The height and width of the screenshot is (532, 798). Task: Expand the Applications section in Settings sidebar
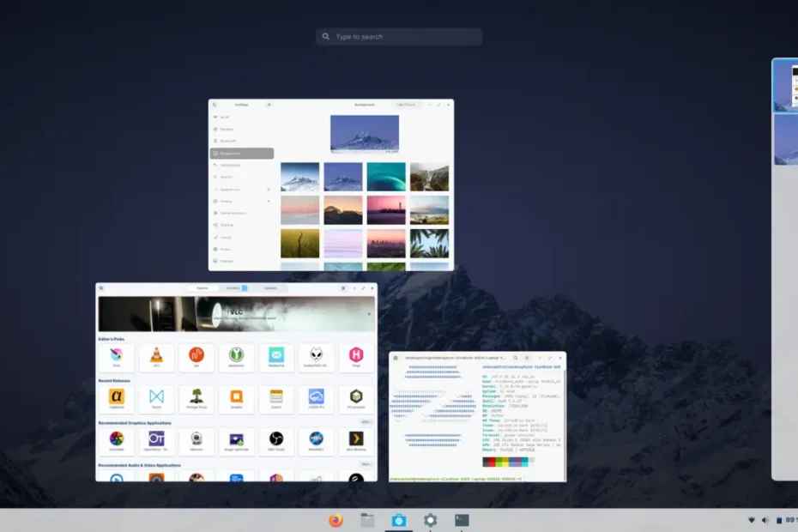point(268,189)
